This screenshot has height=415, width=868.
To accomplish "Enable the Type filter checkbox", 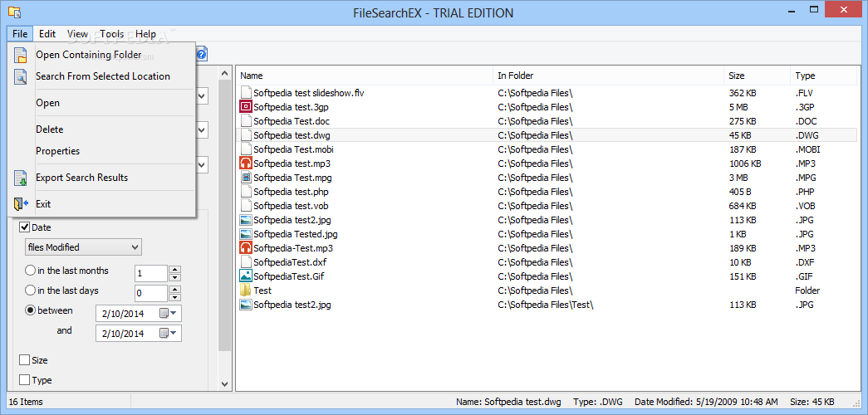I will (x=24, y=380).
